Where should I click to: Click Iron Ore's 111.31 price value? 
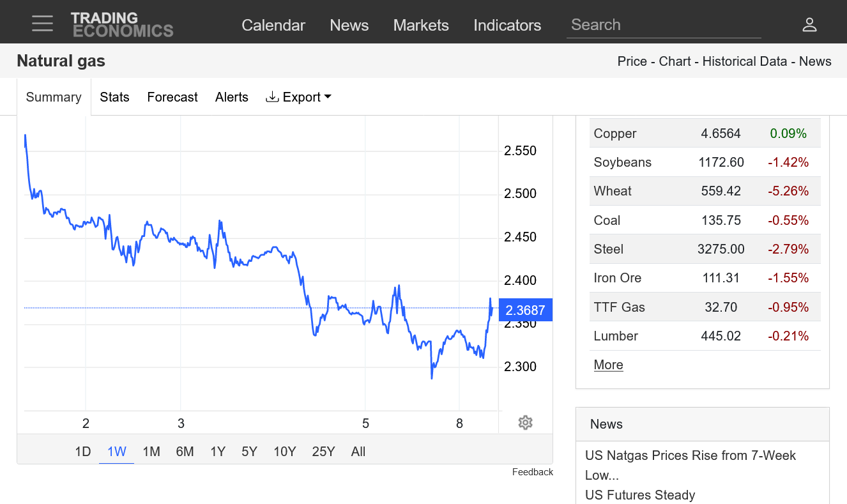(x=721, y=278)
